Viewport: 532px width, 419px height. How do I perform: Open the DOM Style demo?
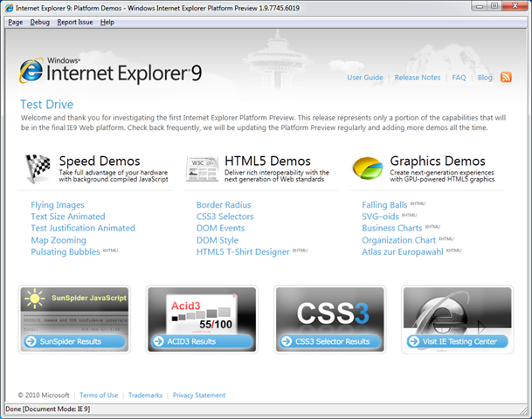(x=218, y=240)
